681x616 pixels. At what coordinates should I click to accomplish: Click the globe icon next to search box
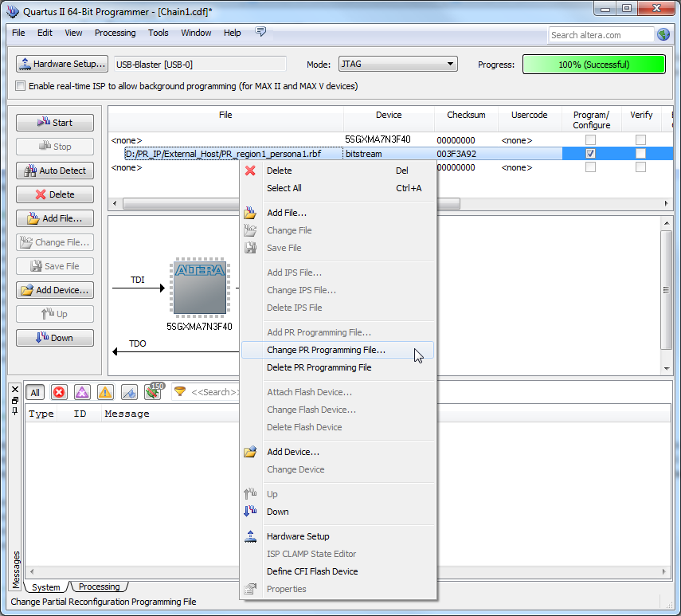coord(663,34)
